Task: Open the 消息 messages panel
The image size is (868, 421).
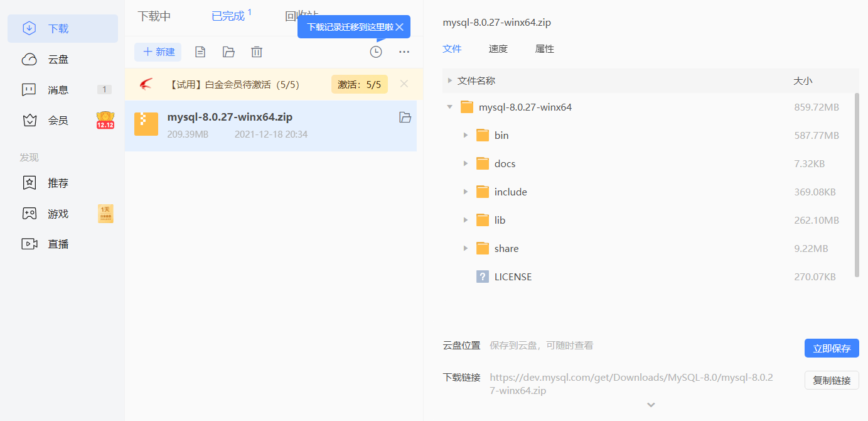Action: coord(58,89)
